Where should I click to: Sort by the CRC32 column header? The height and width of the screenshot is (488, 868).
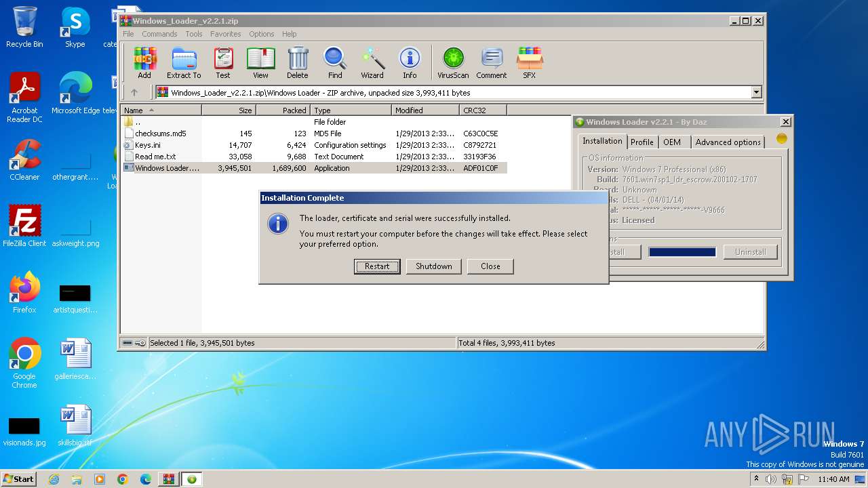coord(483,110)
